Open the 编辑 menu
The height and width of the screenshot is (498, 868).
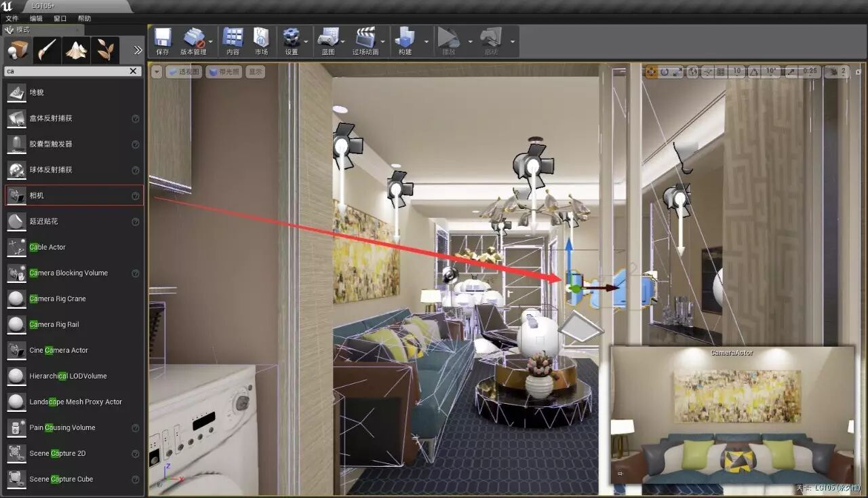click(x=36, y=18)
